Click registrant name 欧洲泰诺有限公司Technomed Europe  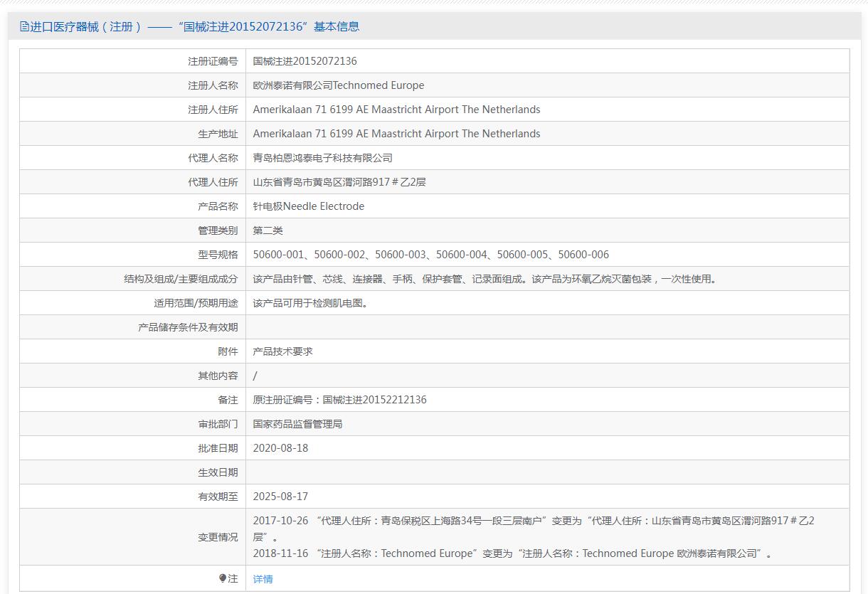click(338, 85)
